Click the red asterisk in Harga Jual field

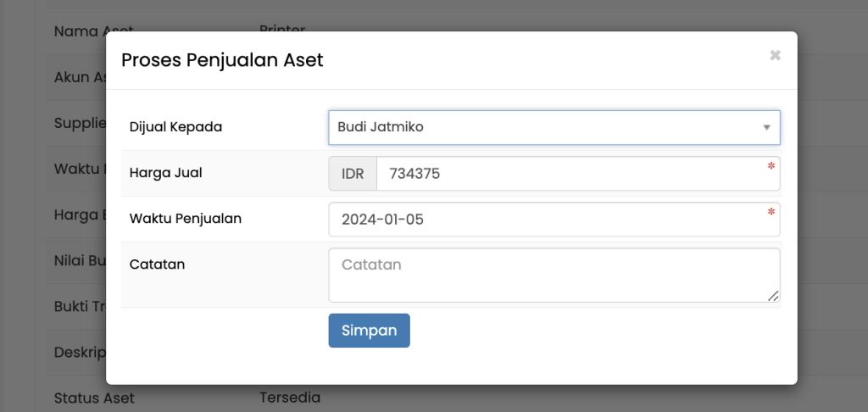pyautogui.click(x=771, y=167)
